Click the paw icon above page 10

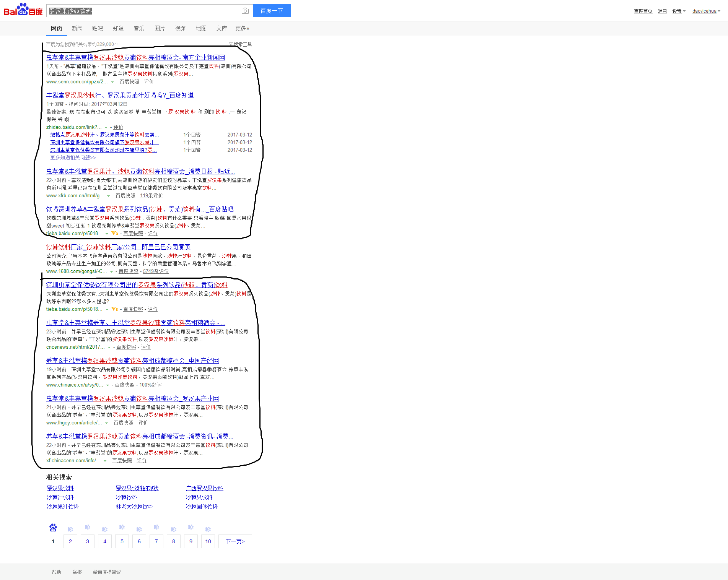pos(208,529)
